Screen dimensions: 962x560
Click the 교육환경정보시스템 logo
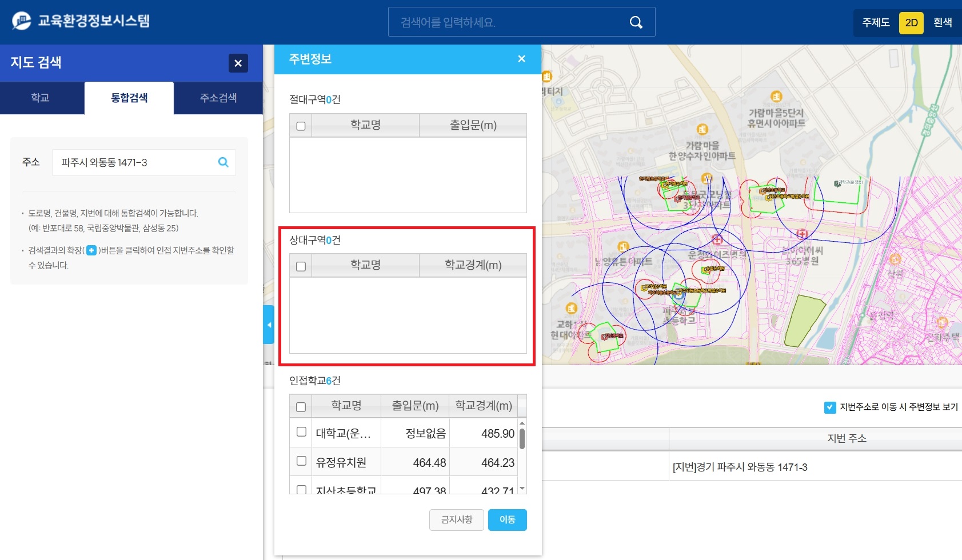click(x=81, y=21)
